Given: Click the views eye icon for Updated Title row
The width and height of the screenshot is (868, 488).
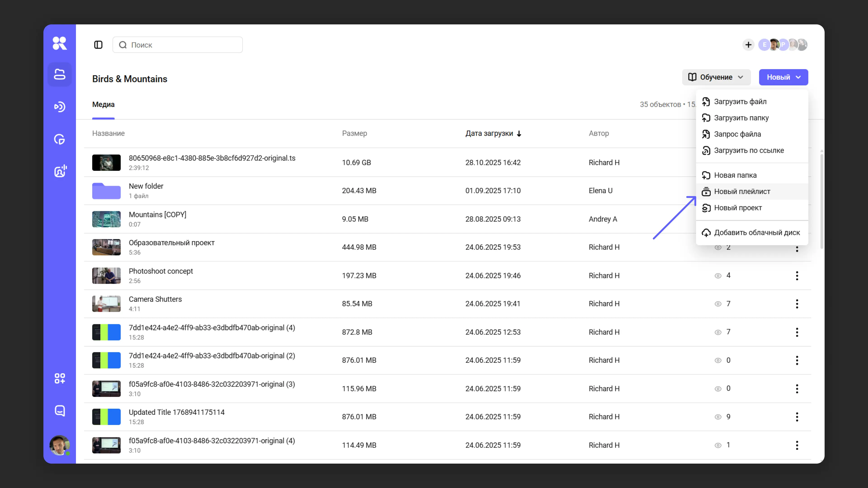Looking at the screenshot, I should [718, 417].
